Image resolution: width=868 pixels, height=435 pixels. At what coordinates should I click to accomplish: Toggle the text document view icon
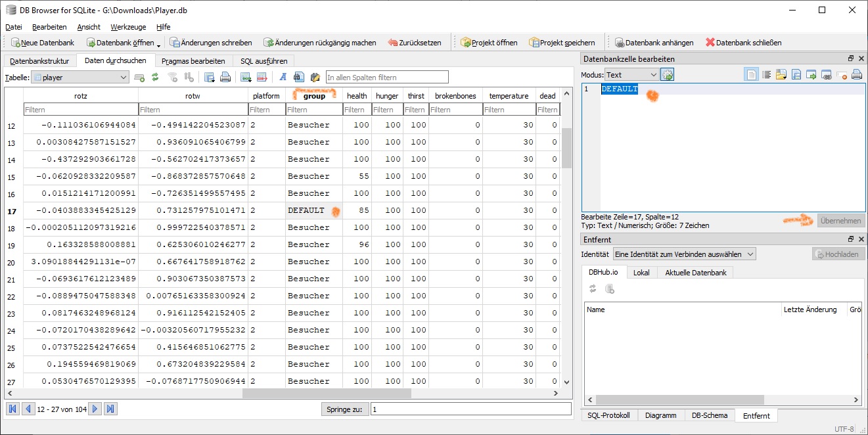click(751, 75)
